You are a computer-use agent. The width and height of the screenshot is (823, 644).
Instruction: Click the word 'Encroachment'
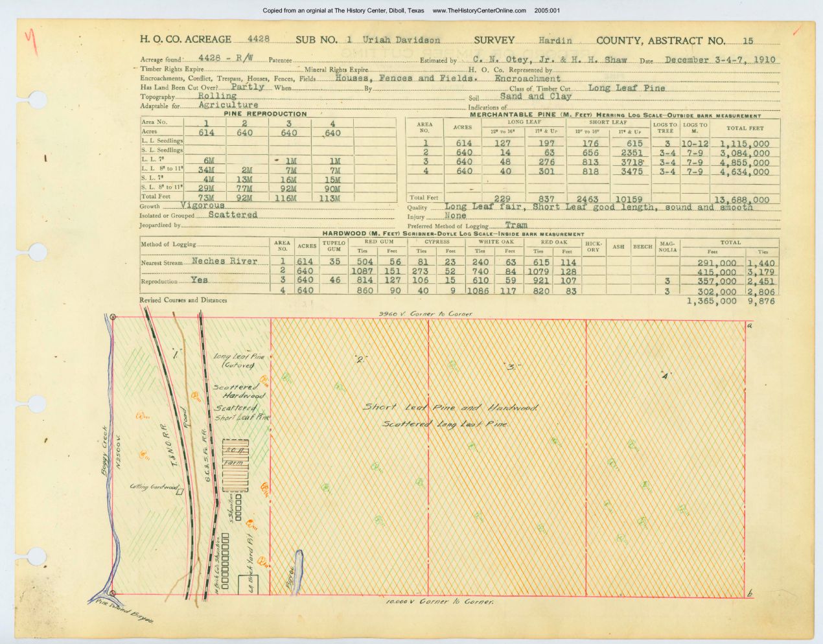pos(527,78)
